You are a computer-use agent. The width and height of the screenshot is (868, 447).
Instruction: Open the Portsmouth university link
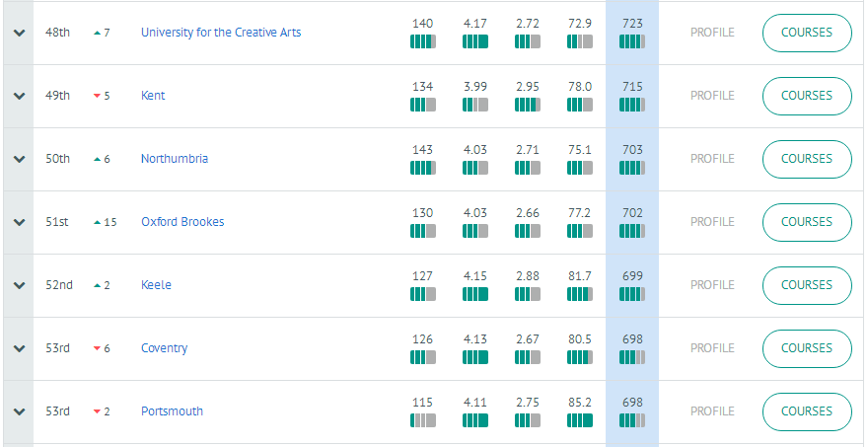(x=172, y=411)
